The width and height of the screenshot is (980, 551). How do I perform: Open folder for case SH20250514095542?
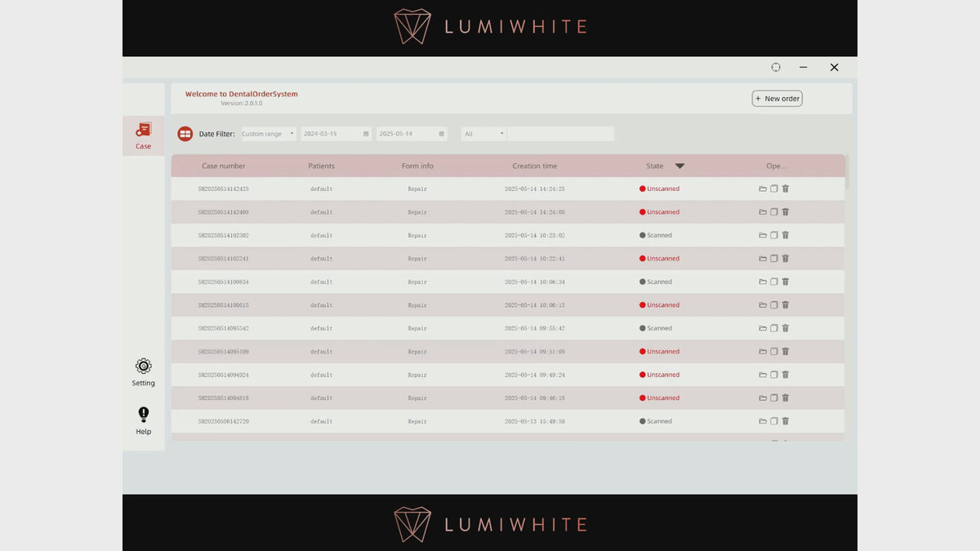763,328
